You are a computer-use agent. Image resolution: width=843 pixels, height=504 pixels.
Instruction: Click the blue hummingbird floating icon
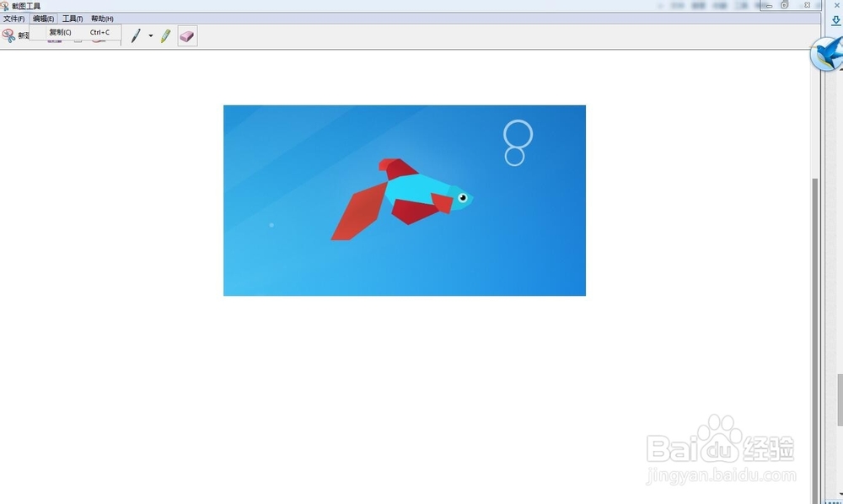tap(828, 54)
